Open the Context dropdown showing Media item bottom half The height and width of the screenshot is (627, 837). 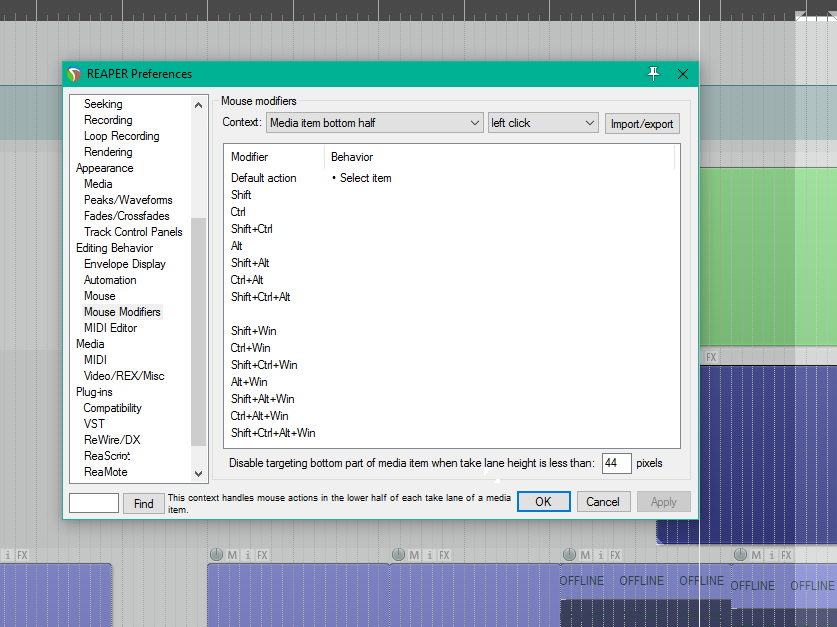coord(375,123)
